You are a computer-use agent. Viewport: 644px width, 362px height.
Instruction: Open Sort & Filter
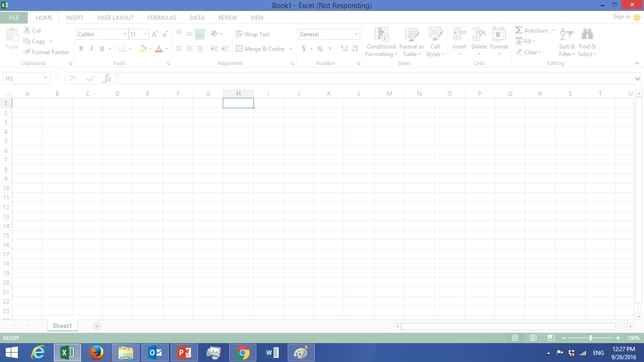point(567,42)
